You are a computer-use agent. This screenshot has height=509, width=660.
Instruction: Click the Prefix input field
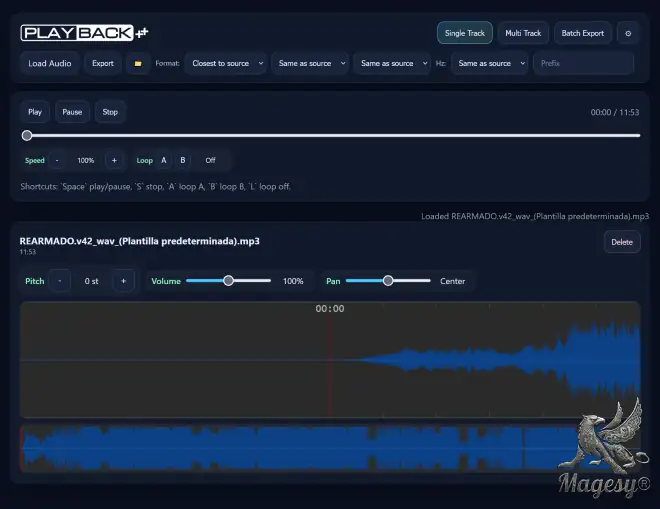[583, 64]
